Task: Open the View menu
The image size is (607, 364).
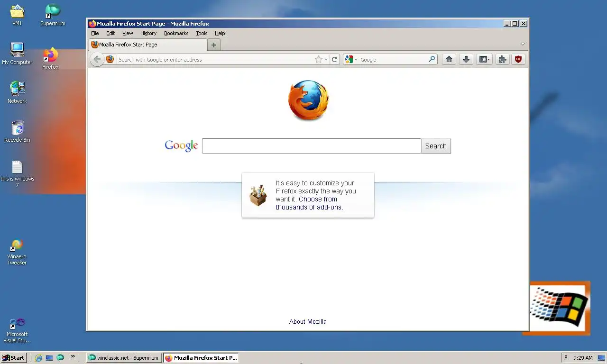Action: coord(128,33)
